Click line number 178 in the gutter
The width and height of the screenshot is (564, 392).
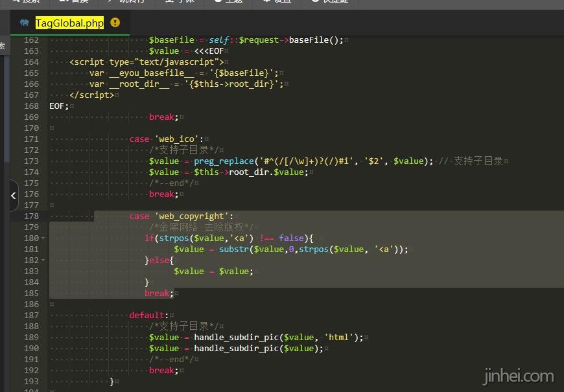30,216
